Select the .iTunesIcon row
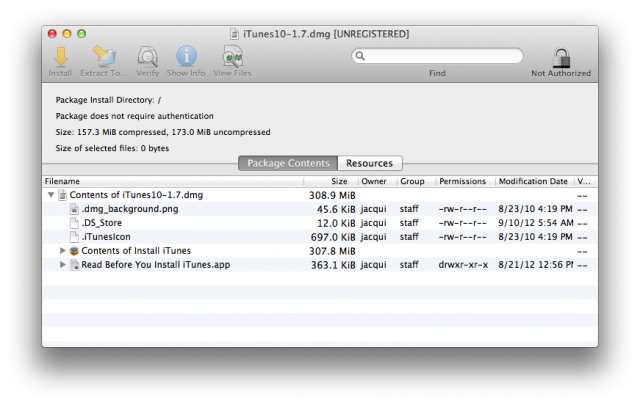 tap(320, 237)
